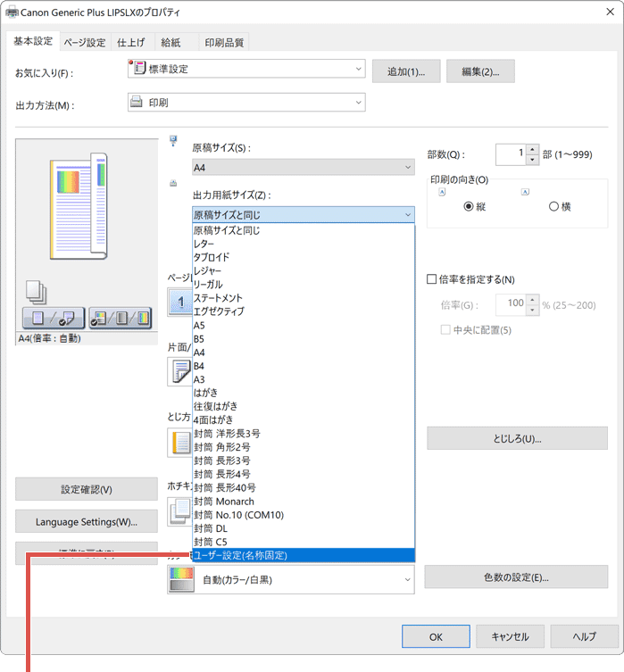Image resolution: width=624 pixels, height=672 pixels.
Task: Select 4面はがき option
Action: 304,420
